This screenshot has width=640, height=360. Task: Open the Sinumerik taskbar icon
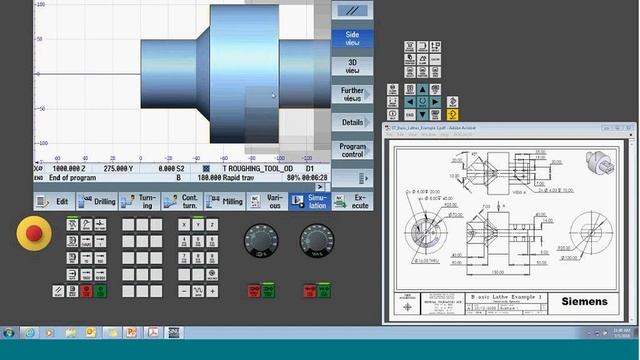174,333
